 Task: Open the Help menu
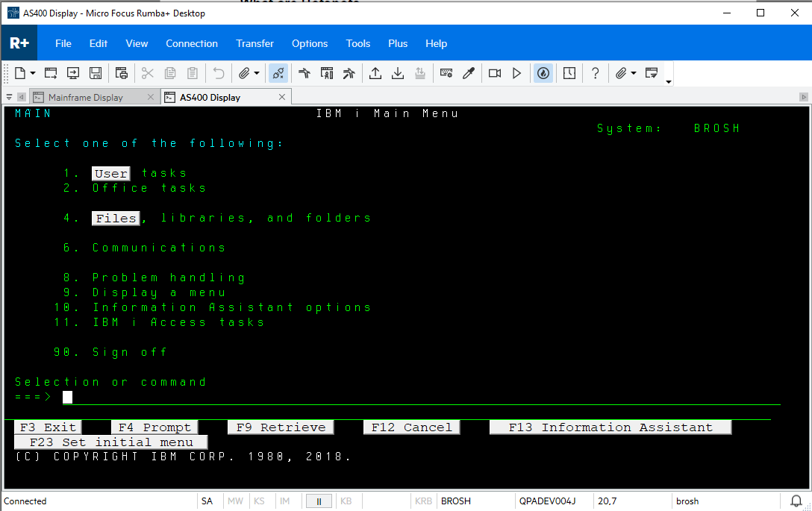(436, 43)
